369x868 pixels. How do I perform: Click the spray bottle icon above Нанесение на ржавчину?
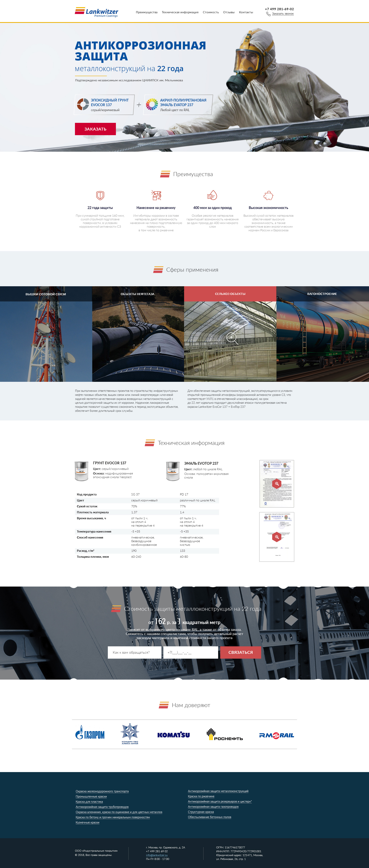pos(156,195)
